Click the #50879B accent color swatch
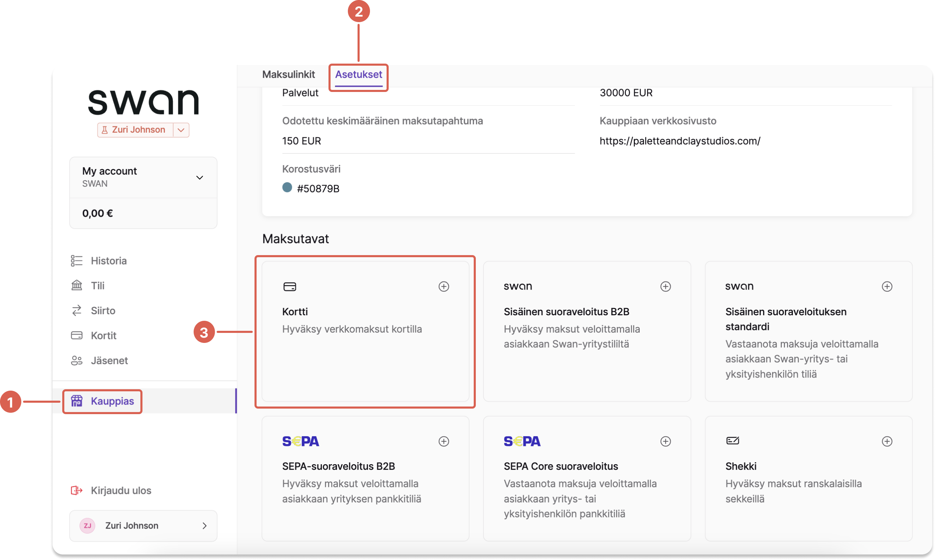 287,187
